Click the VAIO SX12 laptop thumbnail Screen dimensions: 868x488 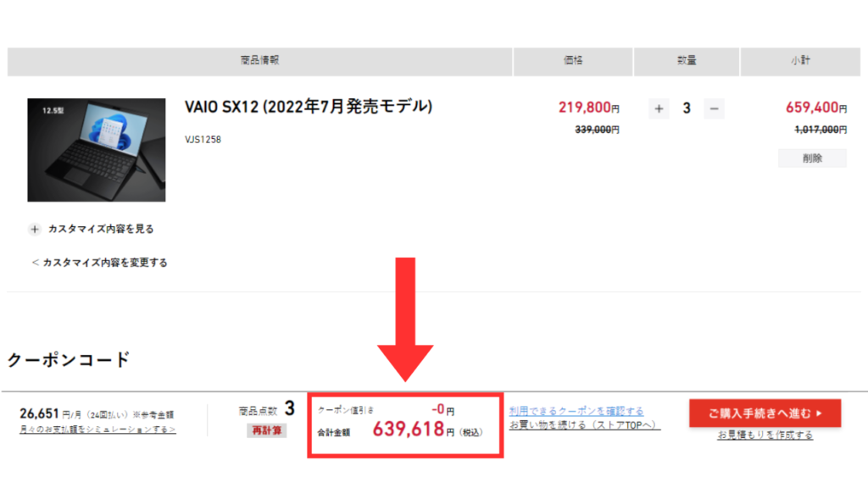pyautogui.click(x=96, y=150)
